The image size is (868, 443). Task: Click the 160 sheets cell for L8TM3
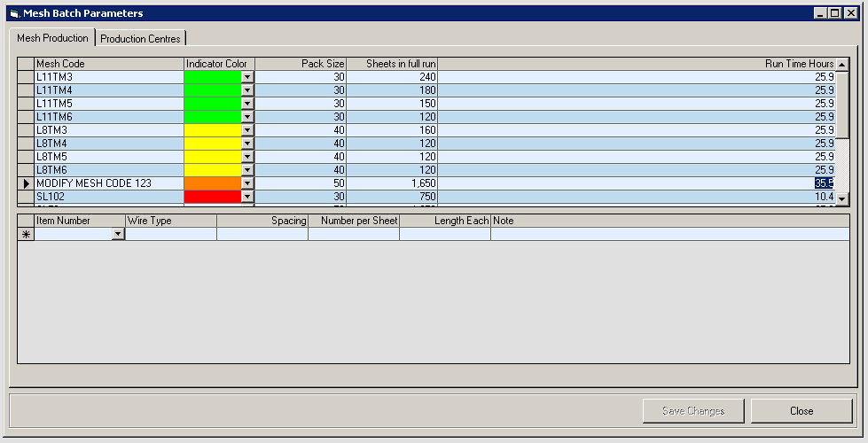(392, 130)
